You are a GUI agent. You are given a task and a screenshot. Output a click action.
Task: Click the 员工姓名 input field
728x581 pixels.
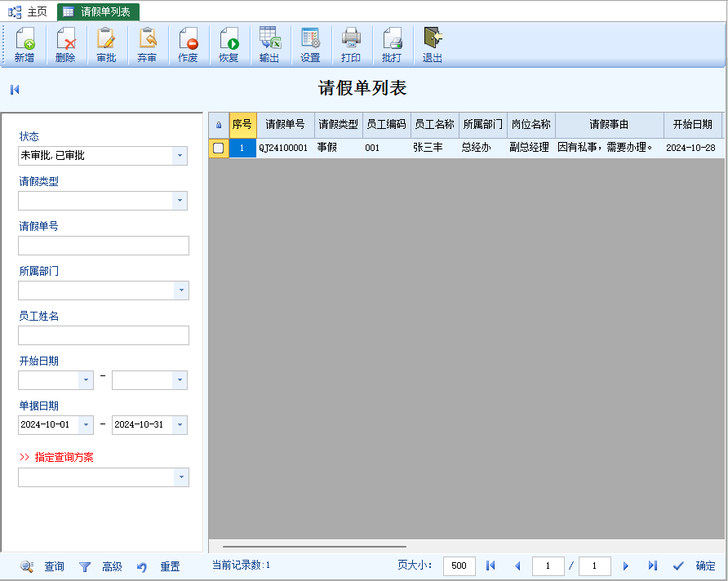(x=104, y=335)
